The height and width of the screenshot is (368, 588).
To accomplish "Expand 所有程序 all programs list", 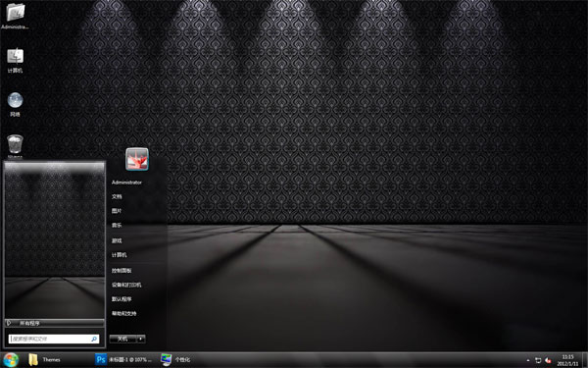I will (54, 323).
